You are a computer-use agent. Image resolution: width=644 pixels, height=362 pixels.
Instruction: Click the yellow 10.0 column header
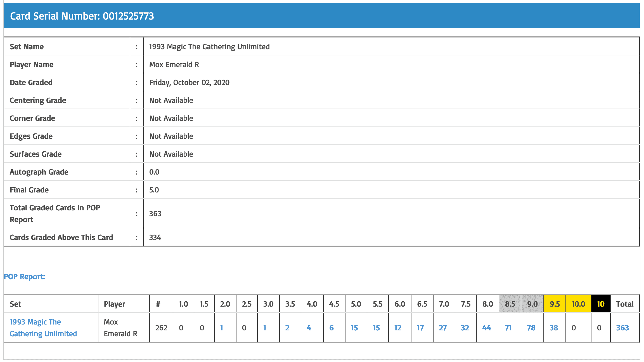(x=578, y=304)
